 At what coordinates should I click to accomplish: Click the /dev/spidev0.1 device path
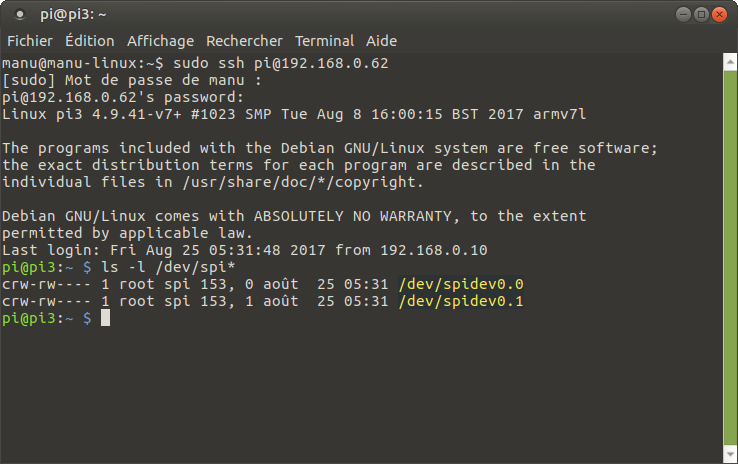(460, 301)
